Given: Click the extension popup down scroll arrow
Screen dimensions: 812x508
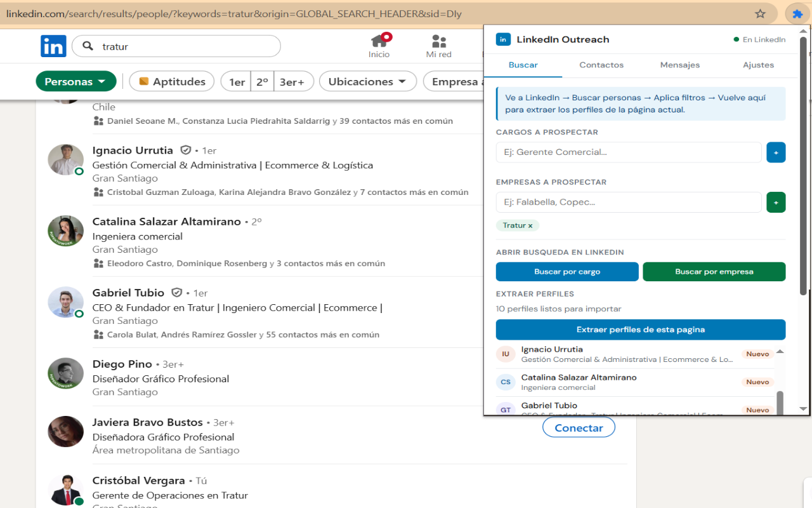Looking at the screenshot, I should [x=803, y=409].
